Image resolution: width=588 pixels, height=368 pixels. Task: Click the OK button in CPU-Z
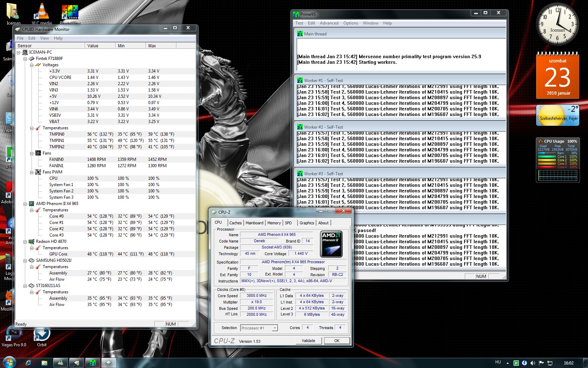click(337, 341)
